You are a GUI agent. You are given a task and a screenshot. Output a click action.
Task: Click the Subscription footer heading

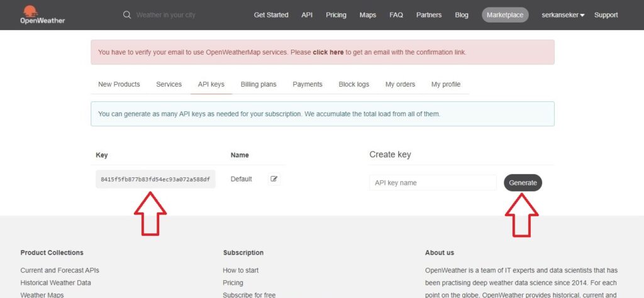[243, 253]
